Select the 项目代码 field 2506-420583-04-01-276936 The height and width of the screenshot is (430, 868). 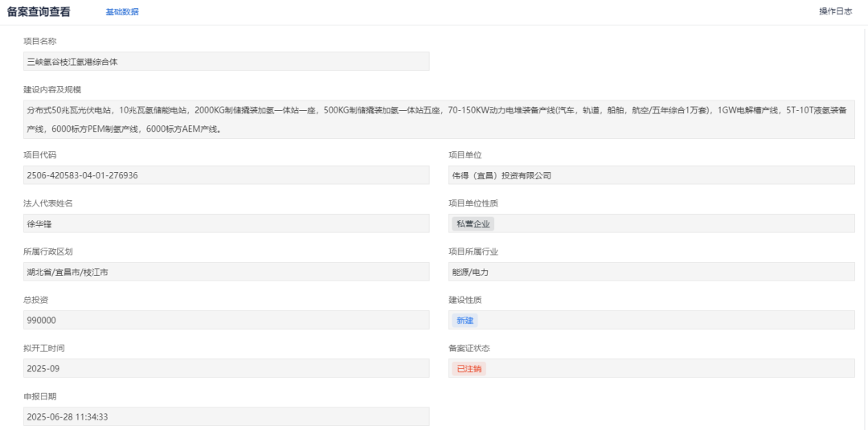[x=226, y=175]
